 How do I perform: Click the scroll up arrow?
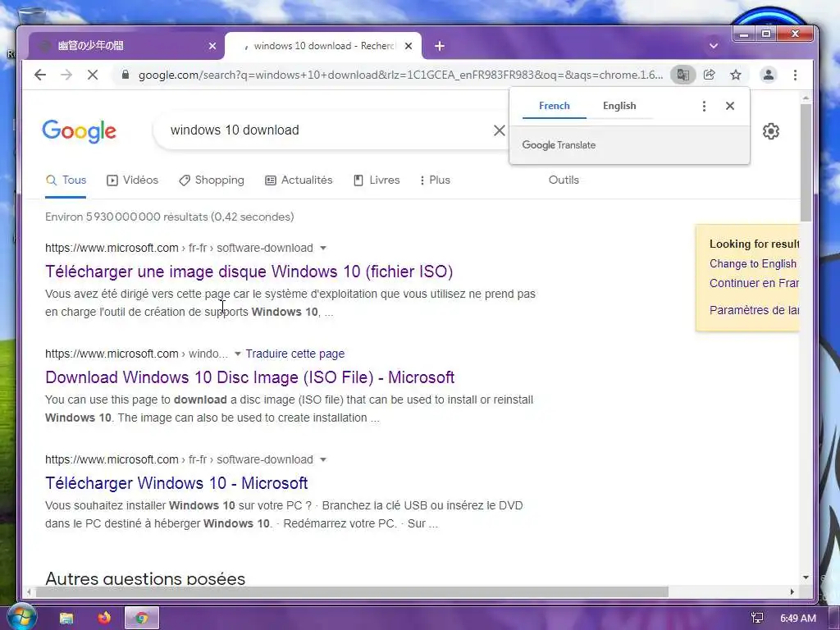[x=806, y=98]
